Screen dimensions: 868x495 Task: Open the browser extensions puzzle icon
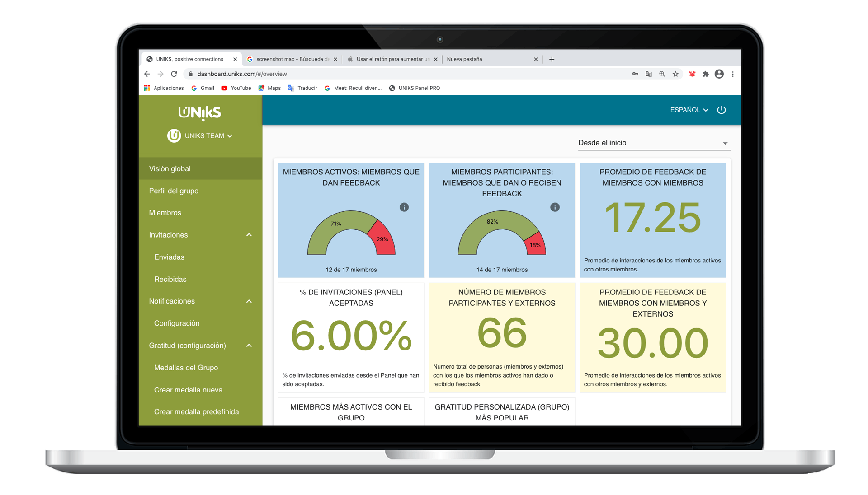click(706, 74)
